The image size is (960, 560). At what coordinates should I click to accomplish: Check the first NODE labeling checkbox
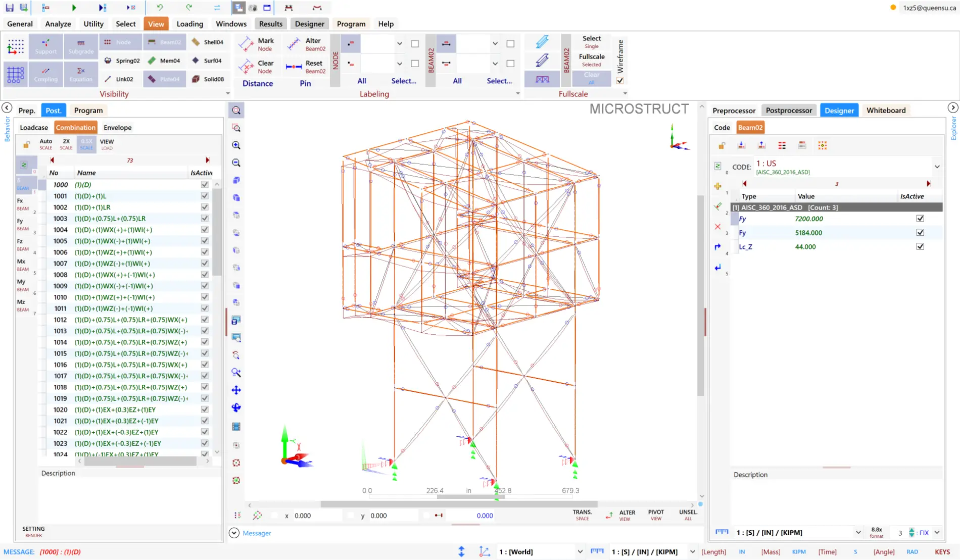(x=415, y=44)
